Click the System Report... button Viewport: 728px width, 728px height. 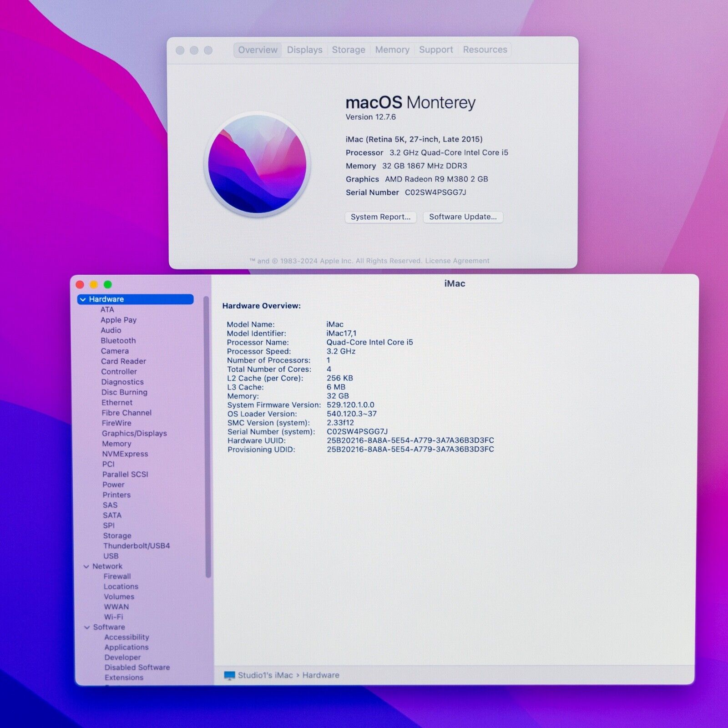tap(381, 217)
